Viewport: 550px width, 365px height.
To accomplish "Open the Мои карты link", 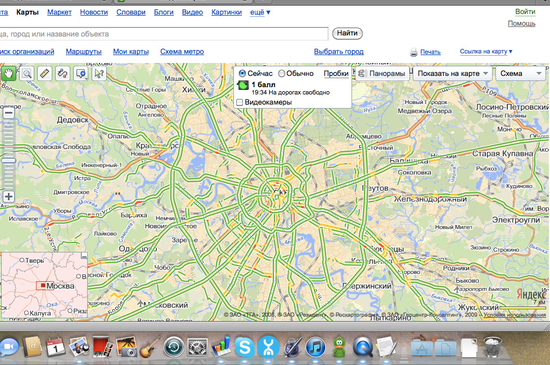I will pos(131,52).
